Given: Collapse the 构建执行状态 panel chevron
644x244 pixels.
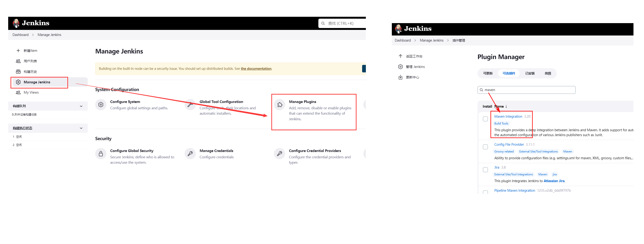Looking at the screenshot, I should (81, 128).
